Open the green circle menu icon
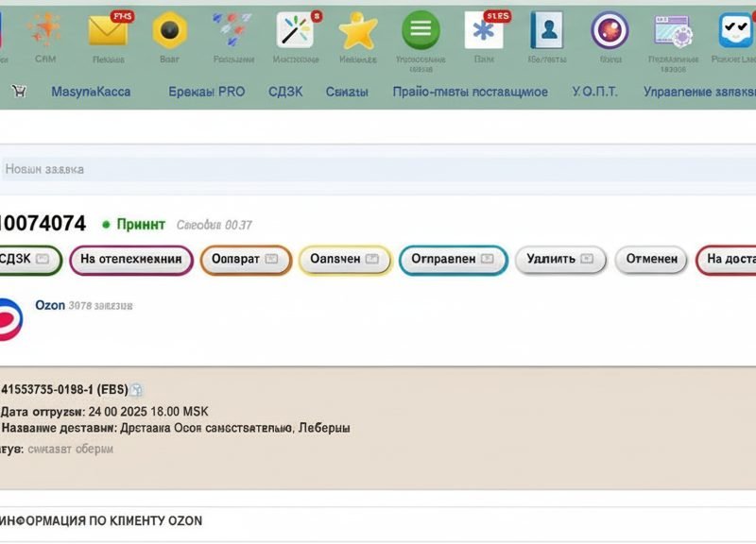756x544 pixels. coord(421,30)
